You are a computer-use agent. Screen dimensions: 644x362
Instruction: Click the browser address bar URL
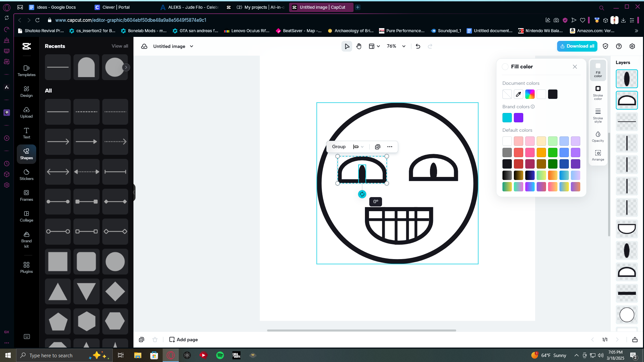(x=131, y=20)
